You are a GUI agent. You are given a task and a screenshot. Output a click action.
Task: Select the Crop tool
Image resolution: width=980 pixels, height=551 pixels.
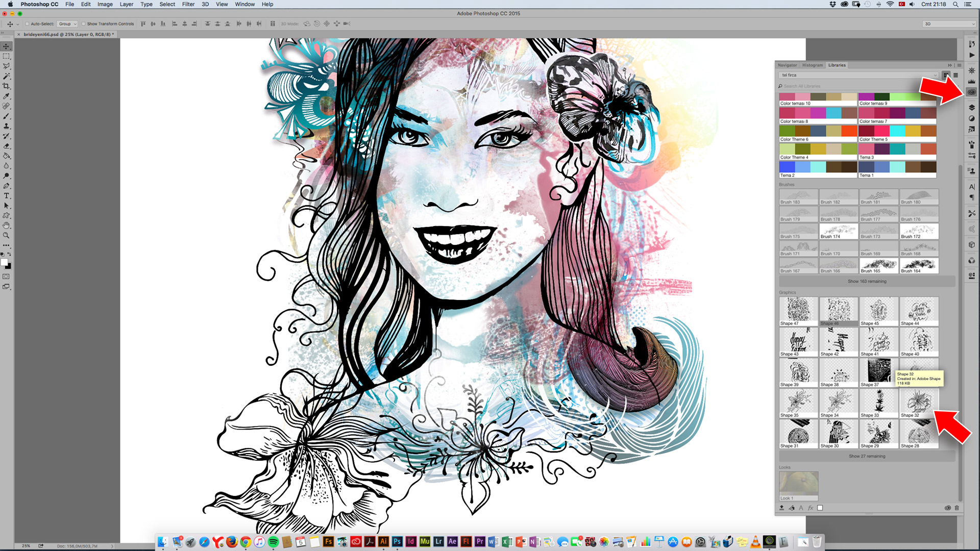point(6,86)
